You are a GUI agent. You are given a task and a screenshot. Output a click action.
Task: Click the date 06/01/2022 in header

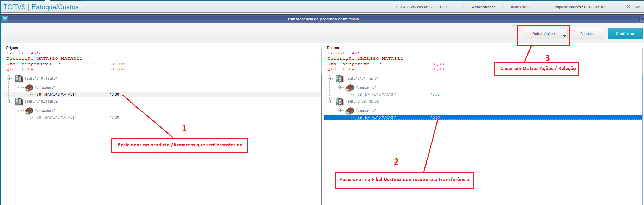(x=520, y=7)
